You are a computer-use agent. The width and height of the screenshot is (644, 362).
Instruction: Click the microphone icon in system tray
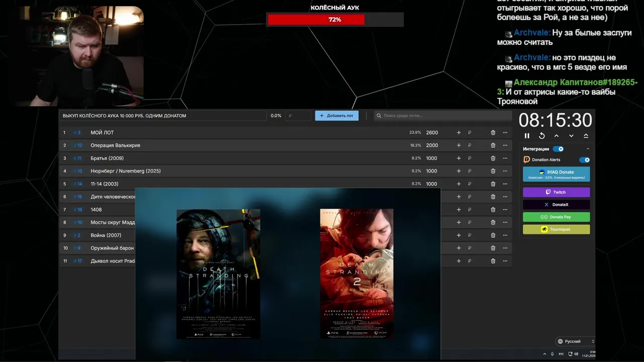[552, 354]
